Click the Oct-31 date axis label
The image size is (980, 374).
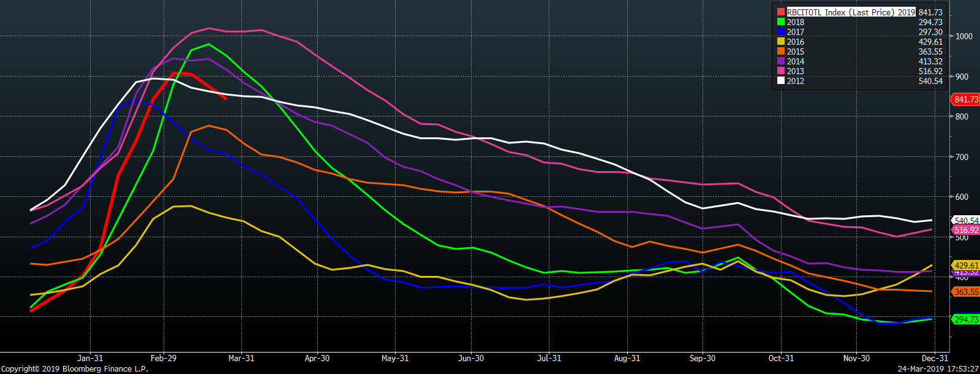tap(781, 358)
